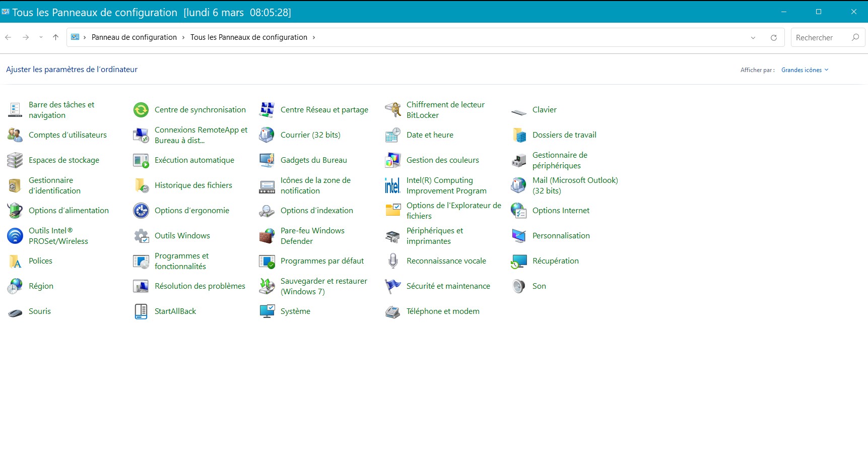The image size is (868, 455).
Task: Open the address bar history dropdown
Action: 753,38
